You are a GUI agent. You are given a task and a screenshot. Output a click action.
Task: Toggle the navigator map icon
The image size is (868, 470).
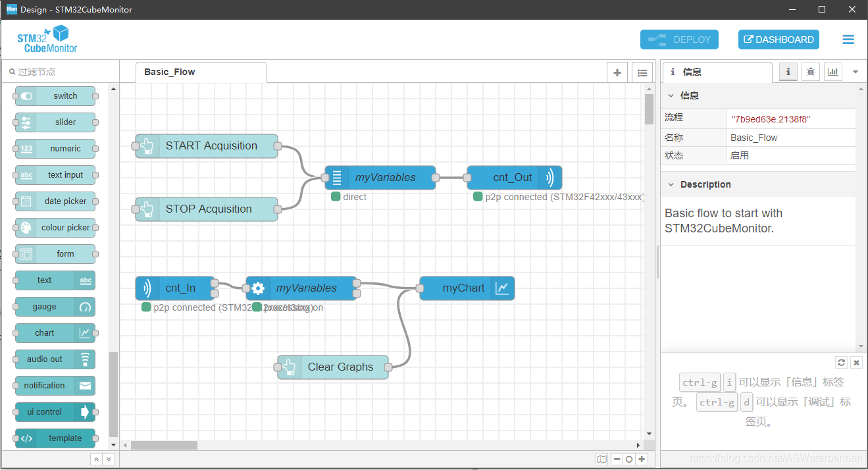coord(601,459)
